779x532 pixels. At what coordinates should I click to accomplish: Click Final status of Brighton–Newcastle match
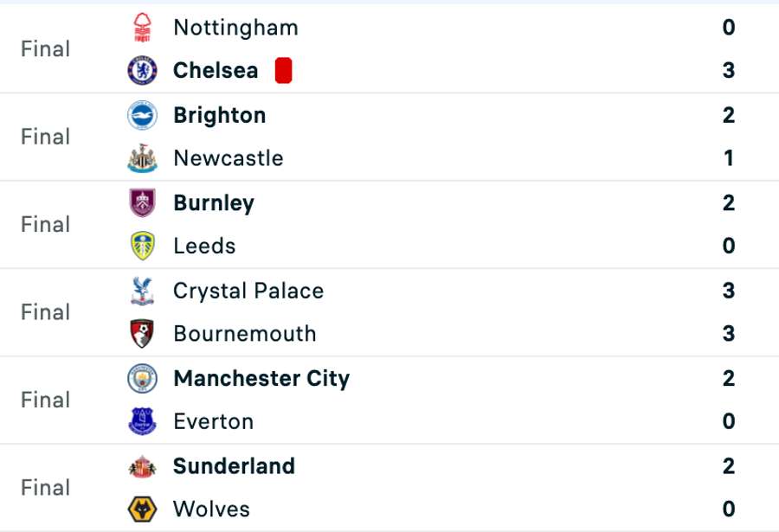pyautogui.click(x=45, y=137)
